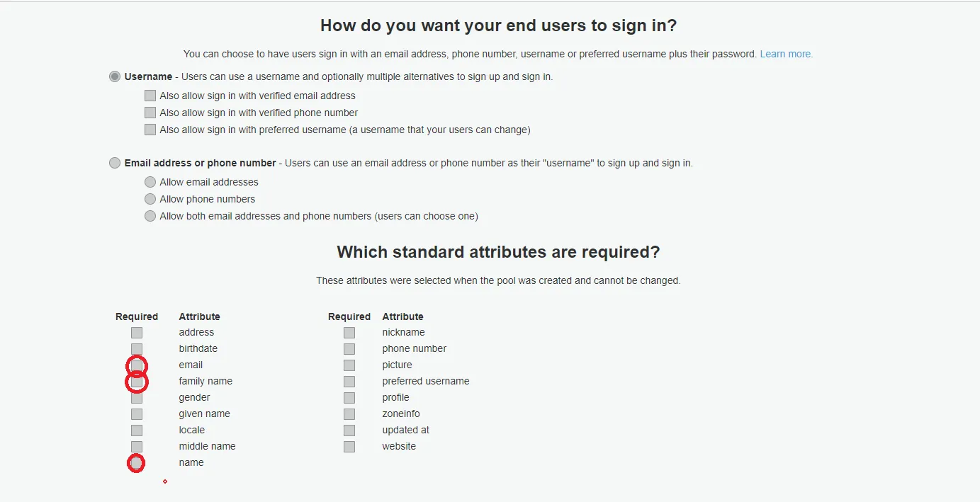Screen dimensions: 980x502
Task: Tick Also allow sign in with preferred username
Action: point(150,130)
